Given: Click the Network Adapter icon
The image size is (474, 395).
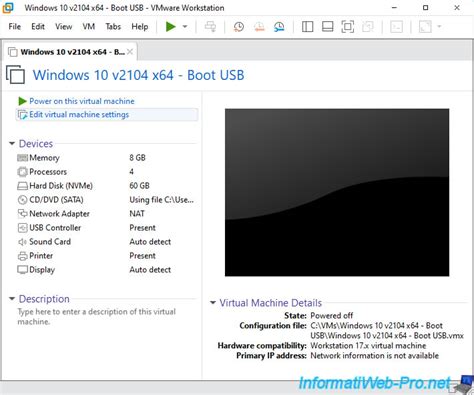Looking at the screenshot, I should pyautogui.click(x=22, y=213).
